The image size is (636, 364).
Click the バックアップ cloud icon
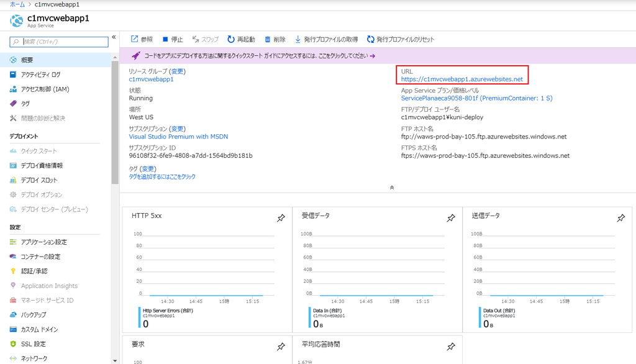(13, 315)
